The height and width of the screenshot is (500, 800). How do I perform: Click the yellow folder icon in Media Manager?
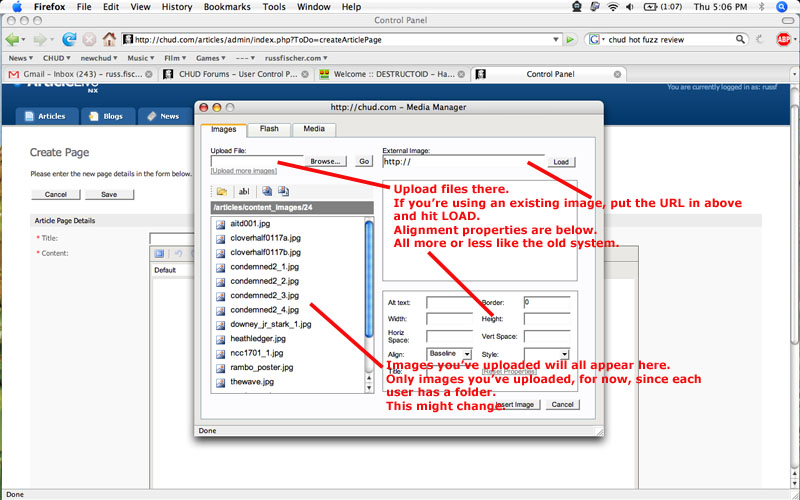[220, 191]
